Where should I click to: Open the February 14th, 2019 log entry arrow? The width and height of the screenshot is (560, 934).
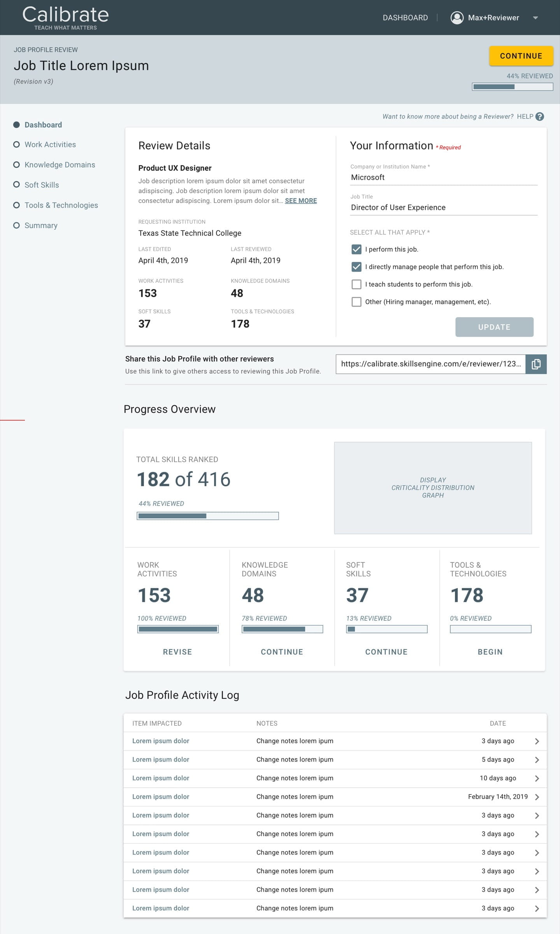537,797
